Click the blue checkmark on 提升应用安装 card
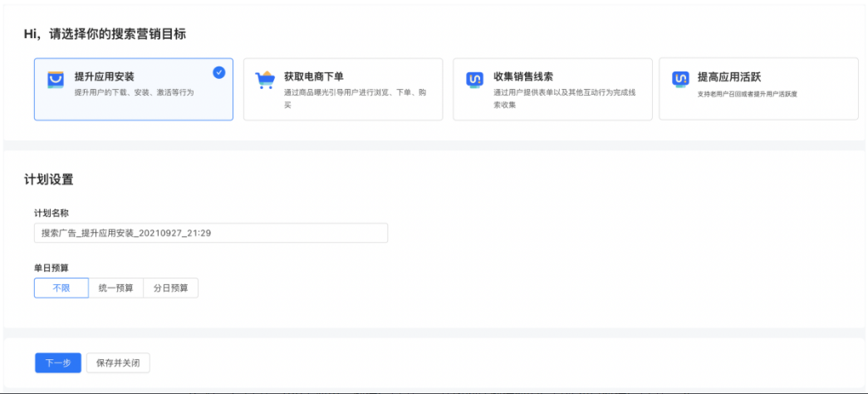Viewport: 868px width, 394px height. coord(219,72)
